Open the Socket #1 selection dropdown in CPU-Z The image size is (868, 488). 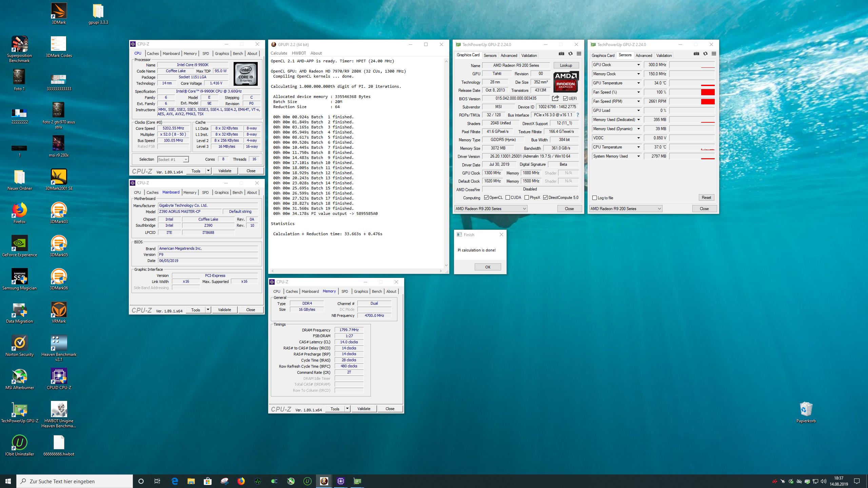click(x=173, y=160)
